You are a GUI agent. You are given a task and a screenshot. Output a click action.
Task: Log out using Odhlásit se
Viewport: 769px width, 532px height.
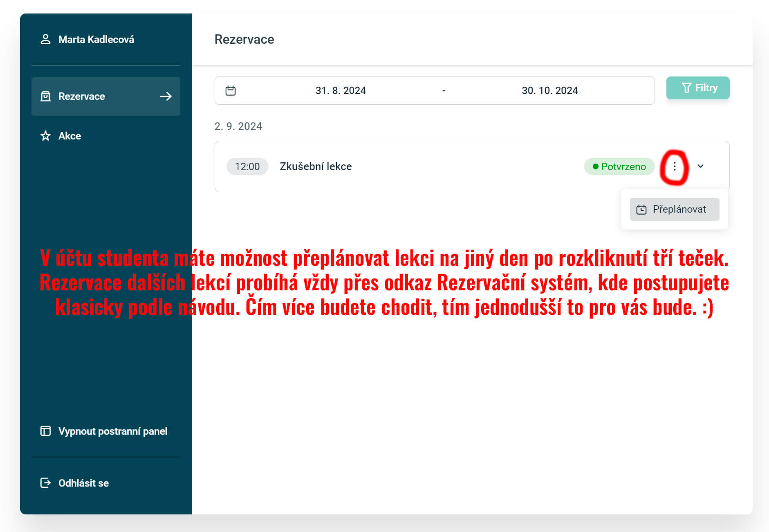pos(83,483)
